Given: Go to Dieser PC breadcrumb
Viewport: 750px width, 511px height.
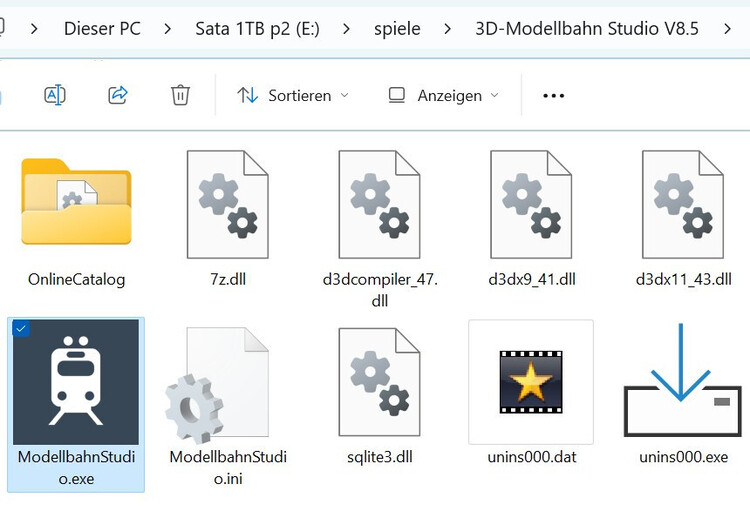Looking at the screenshot, I should pos(102,28).
